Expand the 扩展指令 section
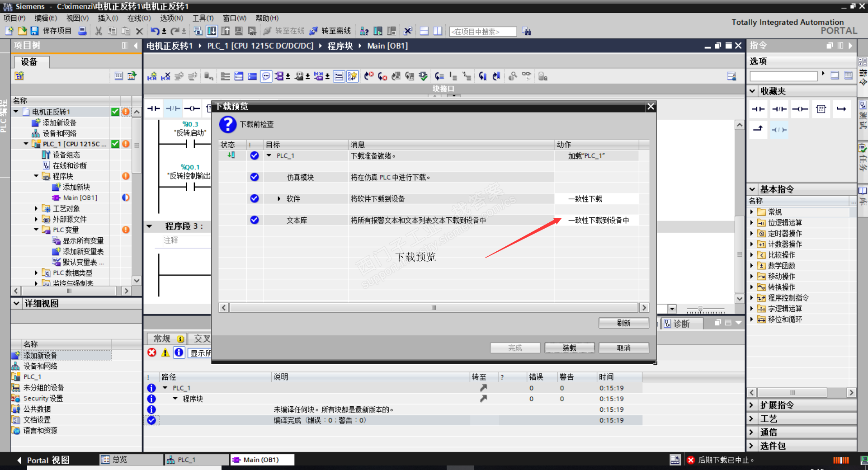The height and width of the screenshot is (470, 868). [x=752, y=405]
